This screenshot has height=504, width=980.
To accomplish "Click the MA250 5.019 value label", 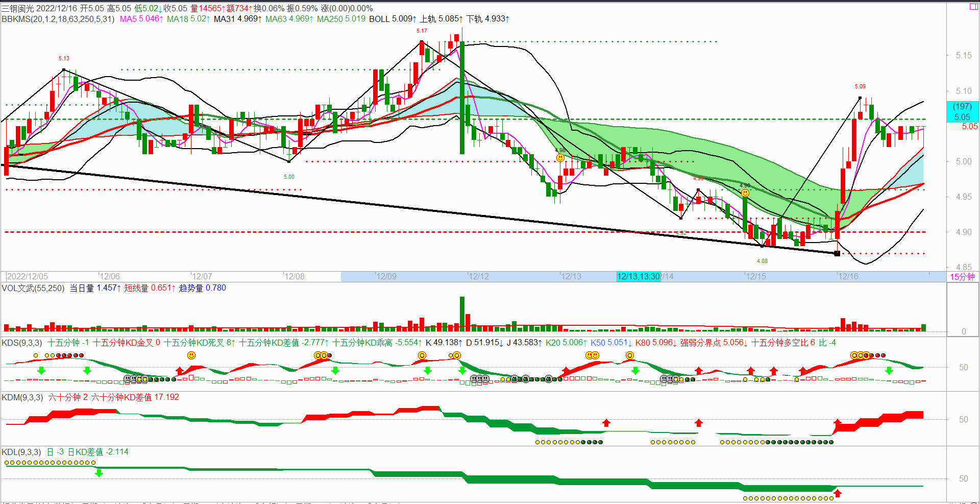I will point(341,19).
